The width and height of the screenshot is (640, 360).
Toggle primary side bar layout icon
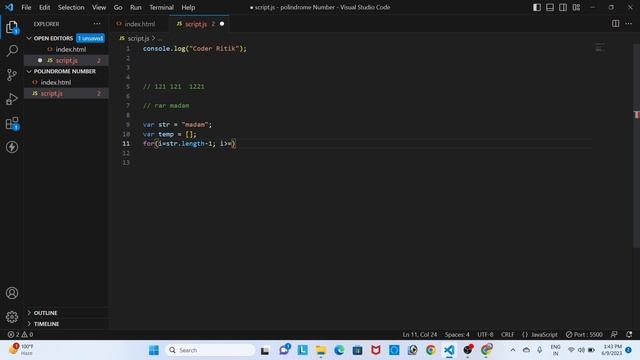tap(537, 7)
